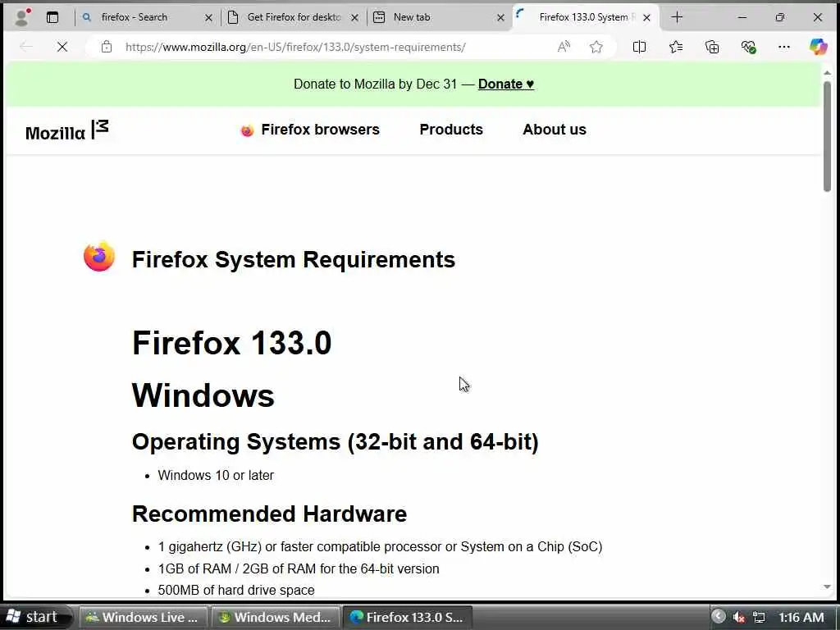Toggle split screen view
This screenshot has height=630, width=840.
point(639,47)
